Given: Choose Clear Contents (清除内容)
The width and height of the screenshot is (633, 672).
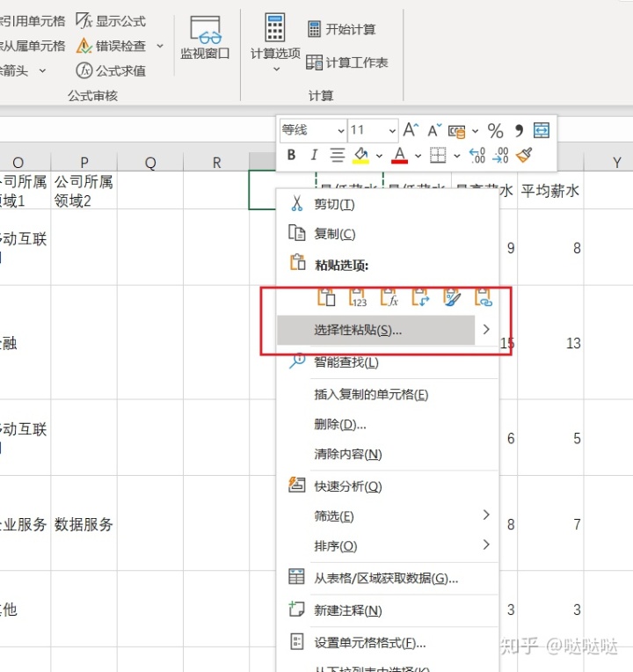Looking at the screenshot, I should (388, 454).
